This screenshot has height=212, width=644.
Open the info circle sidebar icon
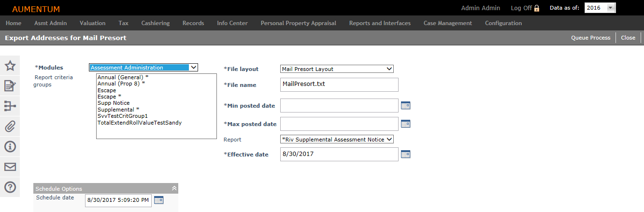(10, 147)
